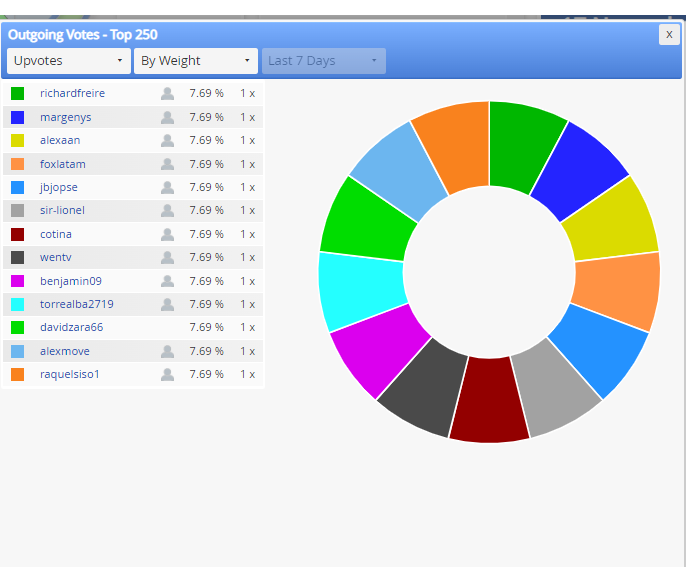The width and height of the screenshot is (691, 567).
Task: Click the orange swatch next to raquelsiso1
Action: point(18,374)
